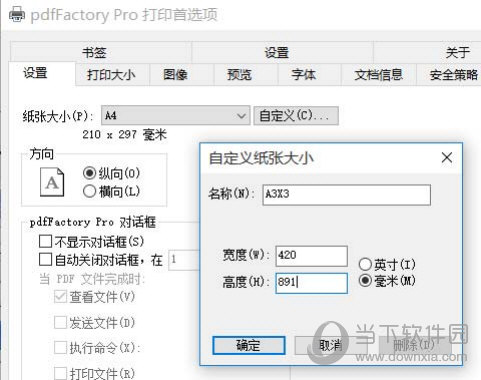Click the 自定义(C)... button
Viewport: 481px width, 380px height.
(x=296, y=116)
